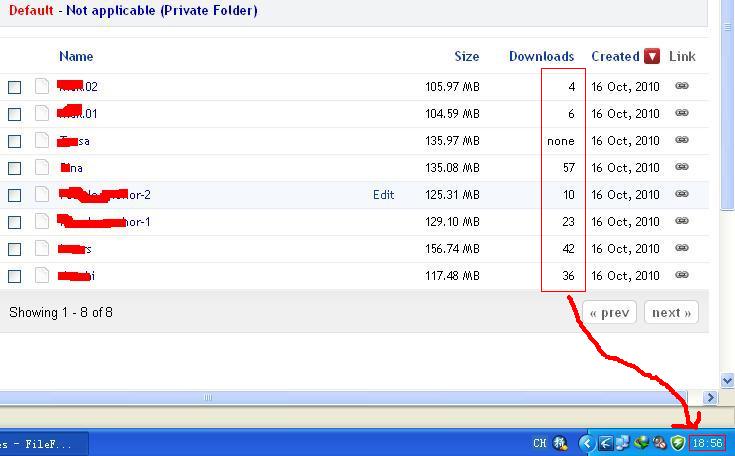
Task: Open the green globe download manager tray icon
Action: tap(641, 443)
